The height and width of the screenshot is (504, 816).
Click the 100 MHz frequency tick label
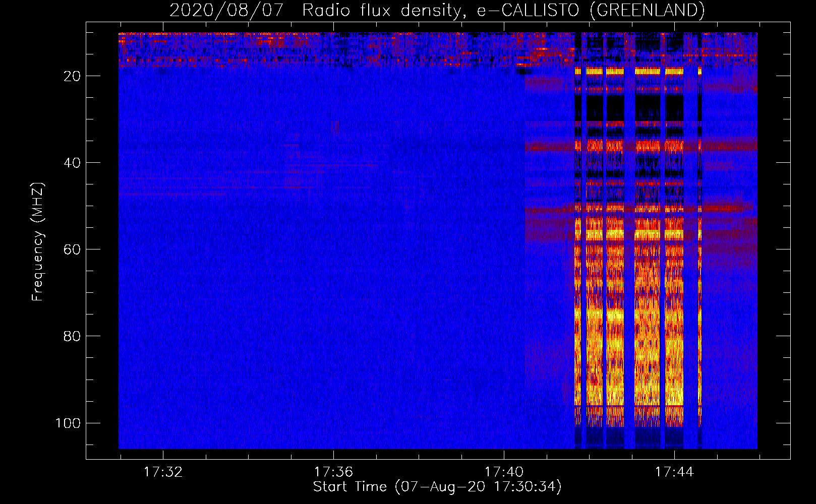pos(68,423)
